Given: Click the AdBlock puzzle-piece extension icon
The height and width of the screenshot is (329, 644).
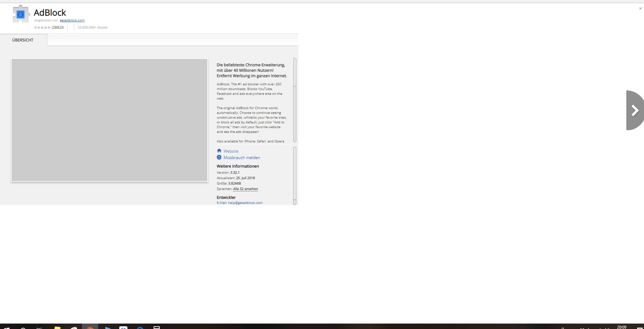Looking at the screenshot, I should point(21,14).
